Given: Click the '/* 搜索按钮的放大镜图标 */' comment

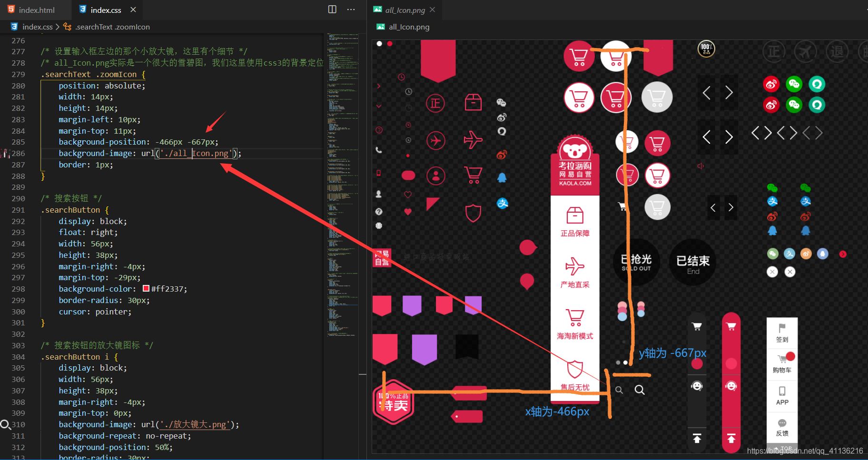Looking at the screenshot, I should [97, 345].
